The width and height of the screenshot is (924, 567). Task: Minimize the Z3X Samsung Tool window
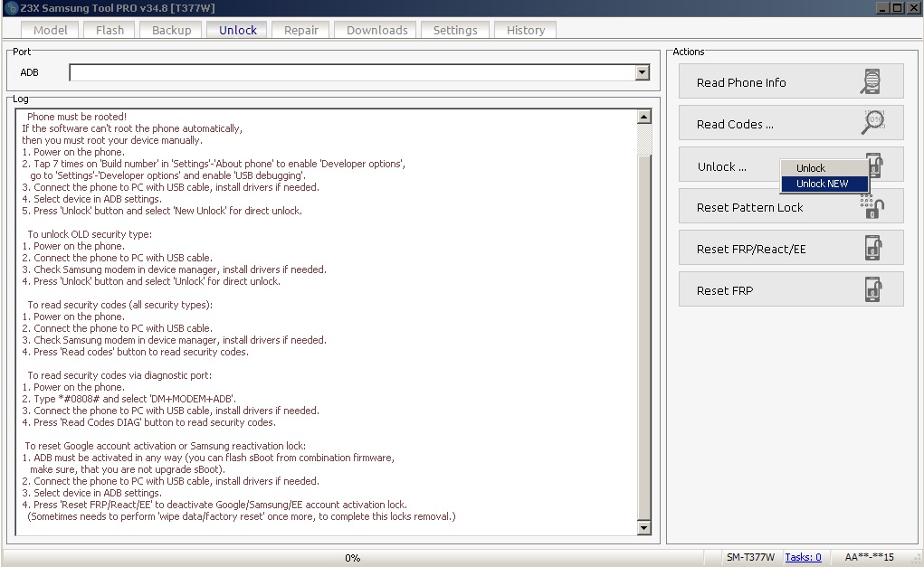tap(882, 7)
